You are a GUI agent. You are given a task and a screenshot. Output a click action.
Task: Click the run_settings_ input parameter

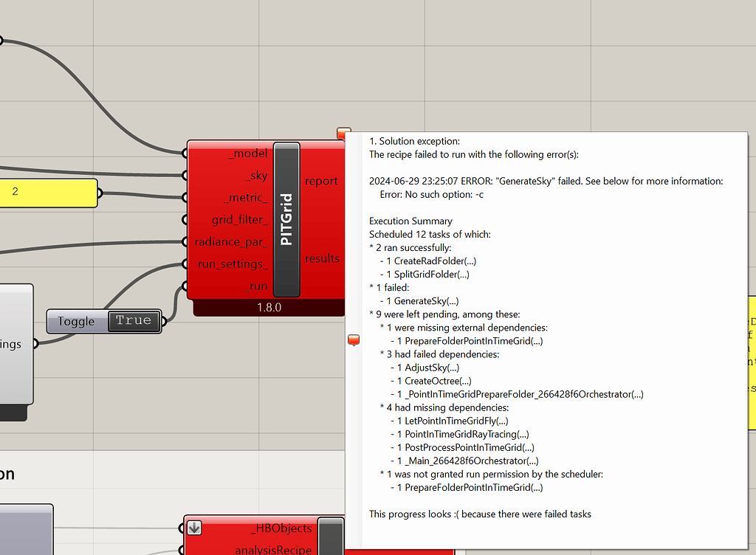point(231,264)
